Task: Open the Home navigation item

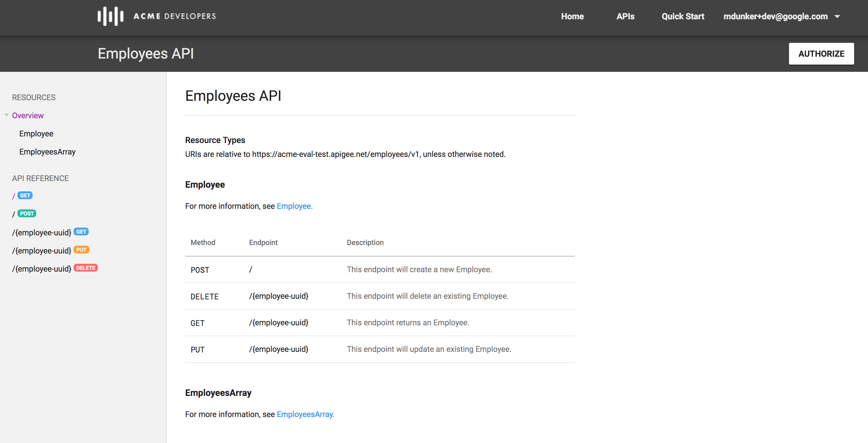Action: point(572,16)
